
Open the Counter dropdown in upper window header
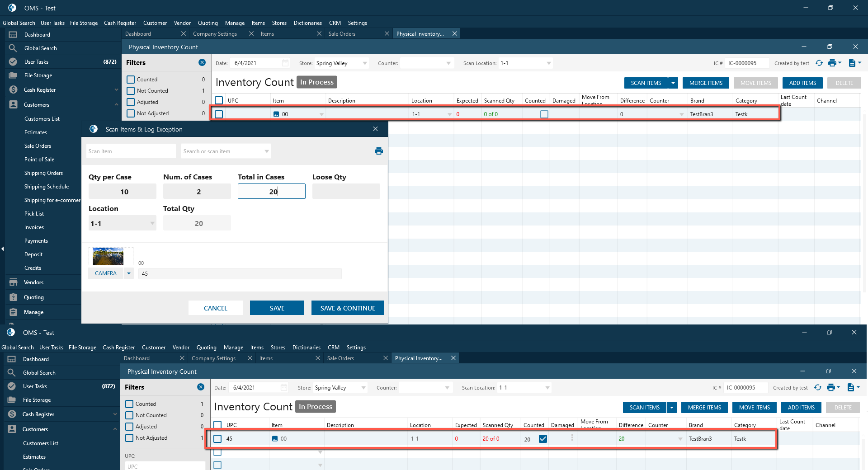coord(448,63)
